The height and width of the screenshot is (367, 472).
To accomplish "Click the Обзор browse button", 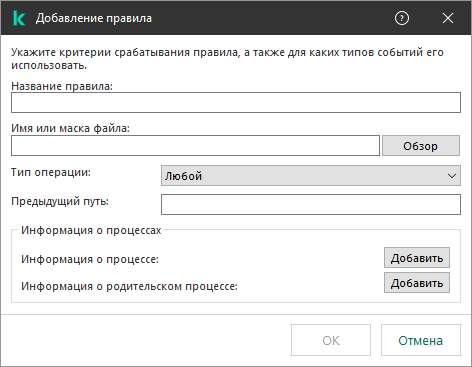I will (421, 145).
